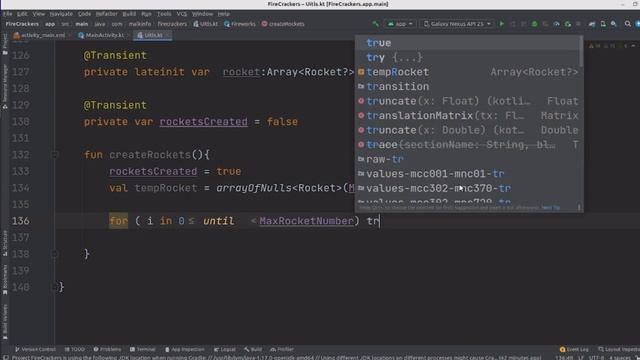Open the View menu
The image size is (640, 360).
coord(39,14)
